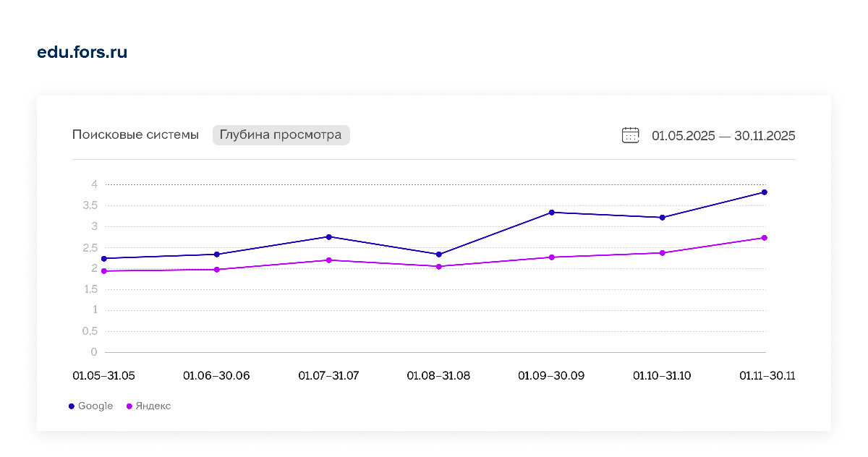Click the 4 value on the y-axis

pos(94,185)
